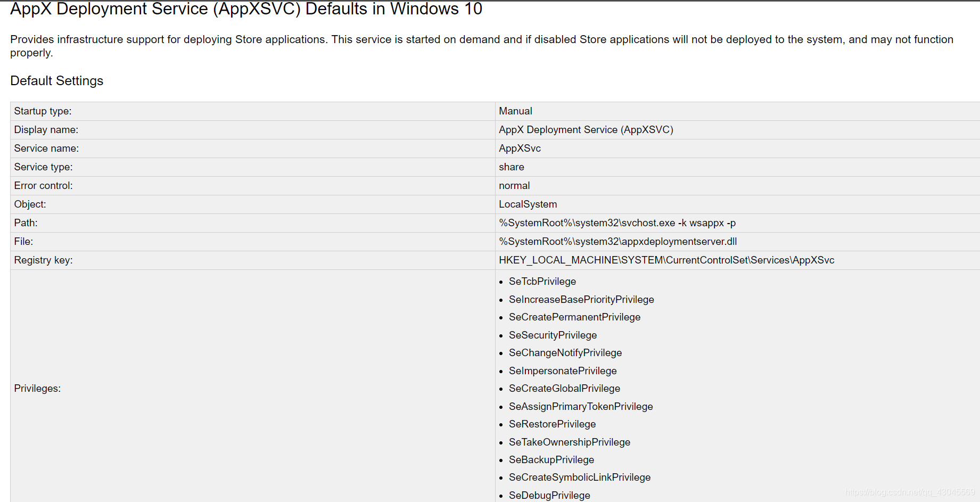Select the HKEY_LOCAL_MACHINE registry key value

pos(666,260)
